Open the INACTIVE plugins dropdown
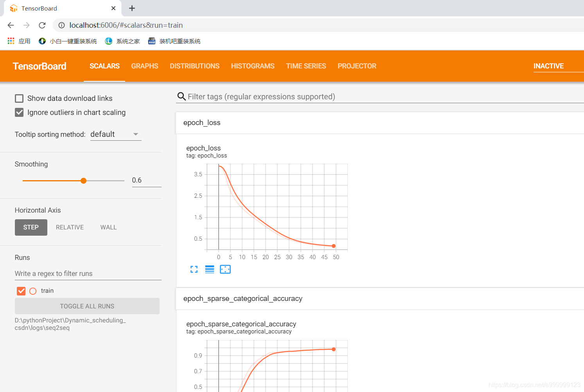The height and width of the screenshot is (392, 584). (558, 66)
